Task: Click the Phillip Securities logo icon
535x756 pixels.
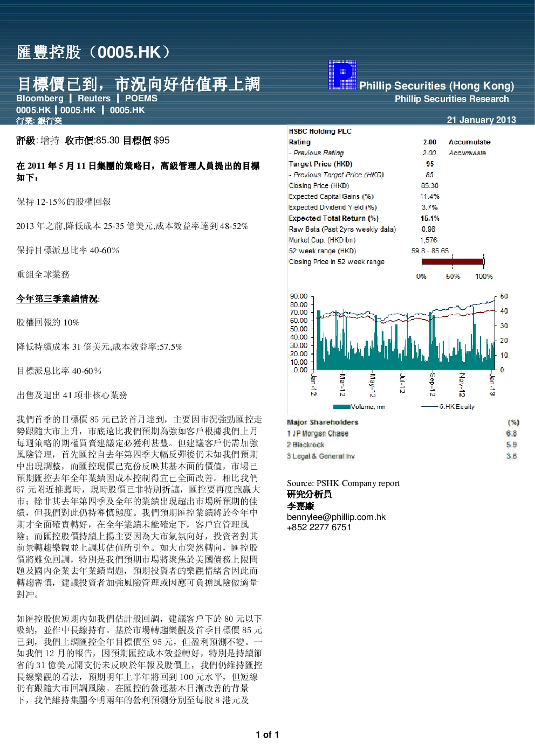Action: (x=342, y=75)
